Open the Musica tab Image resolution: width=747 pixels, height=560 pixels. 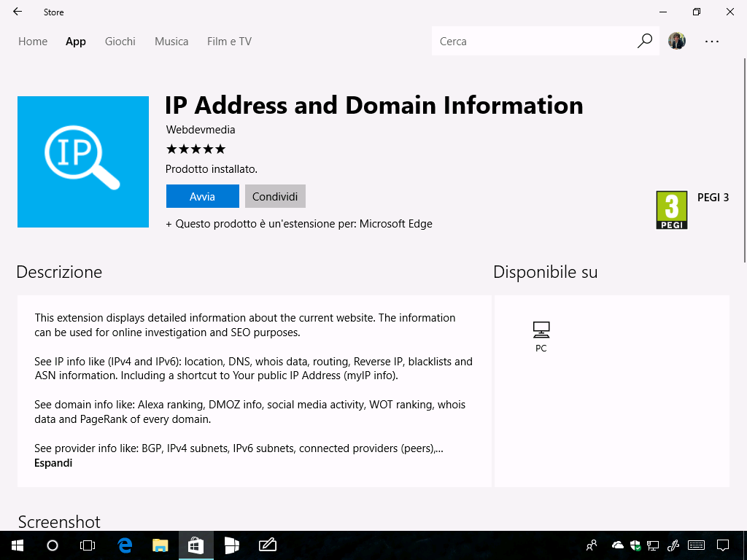171,42
